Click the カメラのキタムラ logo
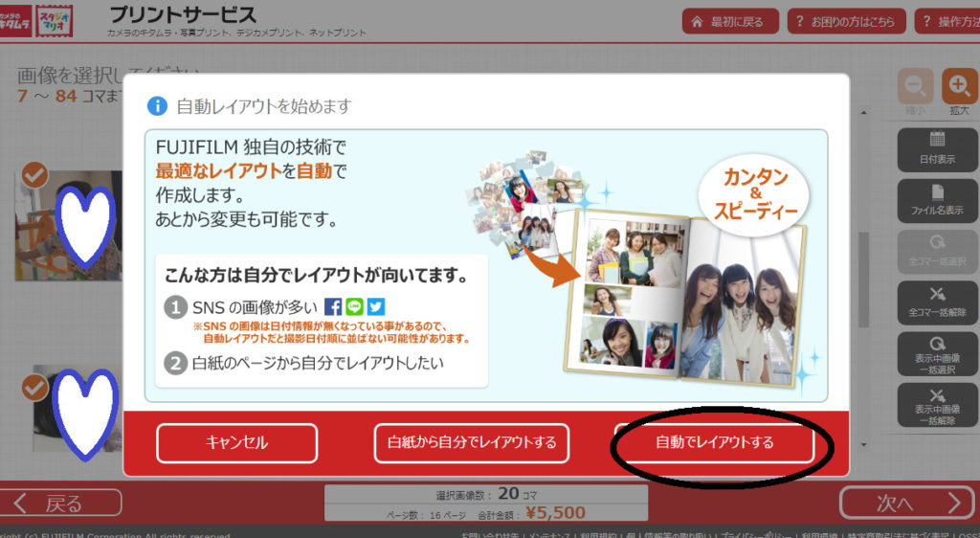 [15, 21]
